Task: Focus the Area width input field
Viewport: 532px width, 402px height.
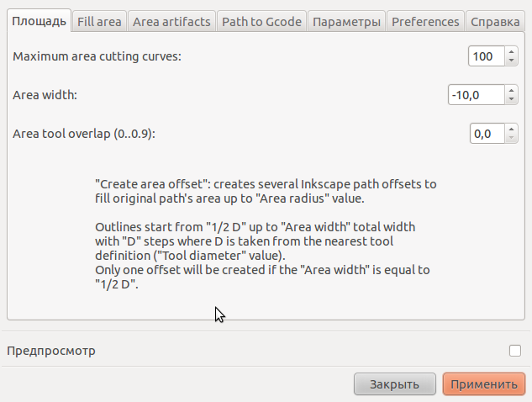Action: [477, 95]
